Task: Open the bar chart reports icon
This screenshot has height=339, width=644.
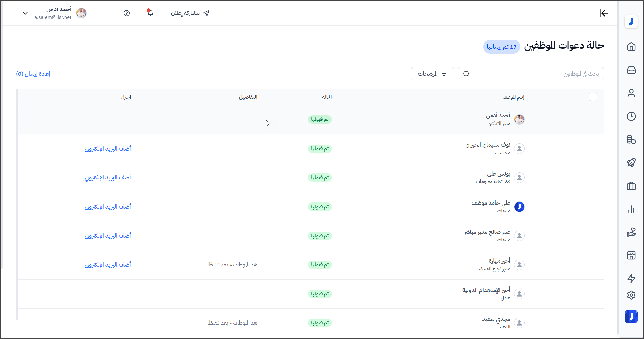Action: (x=631, y=209)
